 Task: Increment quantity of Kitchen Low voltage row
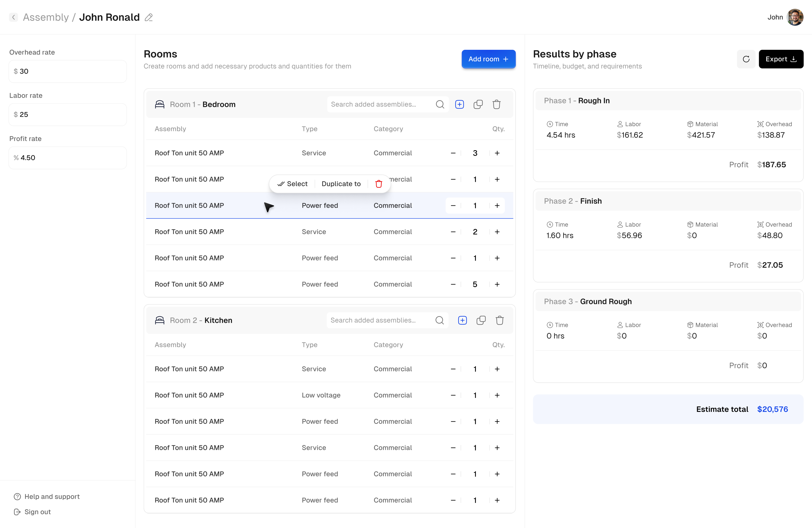click(497, 395)
